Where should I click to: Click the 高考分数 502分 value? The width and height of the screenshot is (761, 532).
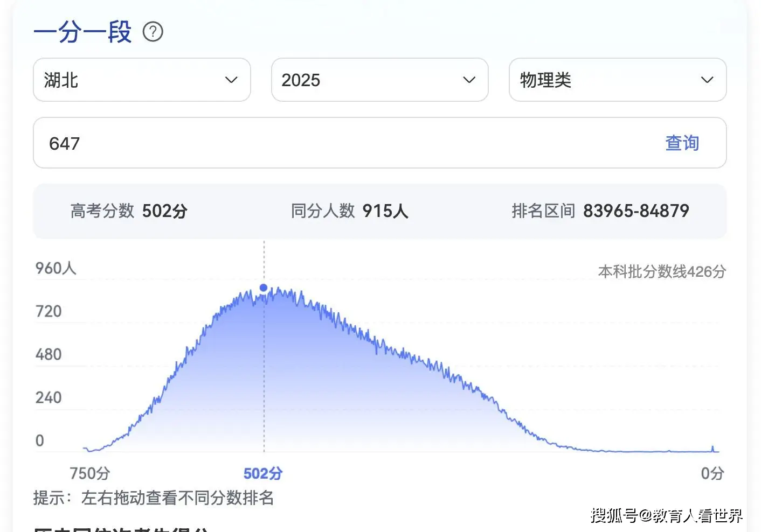click(x=165, y=211)
